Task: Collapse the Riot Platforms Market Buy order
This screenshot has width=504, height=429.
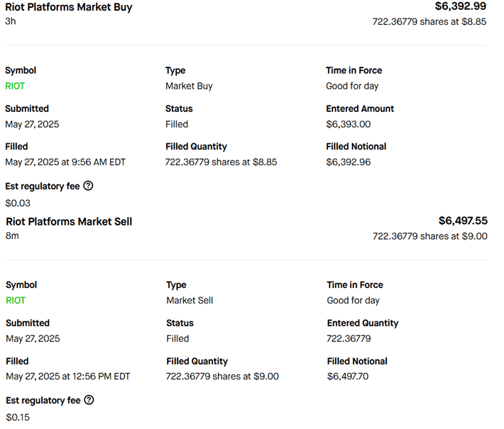Action: tap(68, 7)
